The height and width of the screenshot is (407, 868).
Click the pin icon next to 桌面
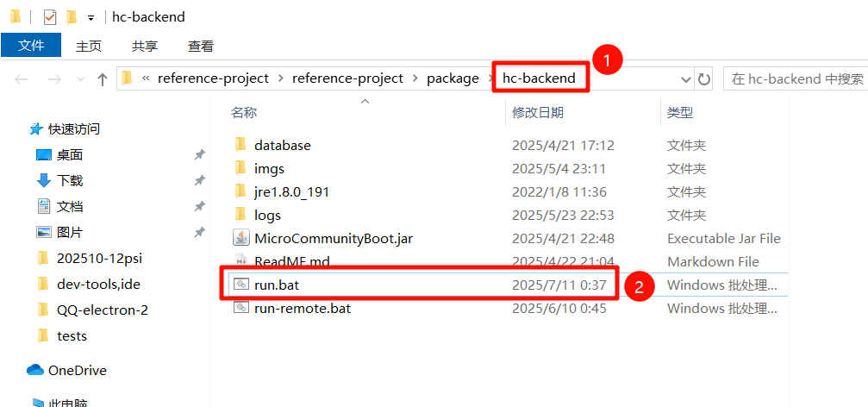[199, 155]
